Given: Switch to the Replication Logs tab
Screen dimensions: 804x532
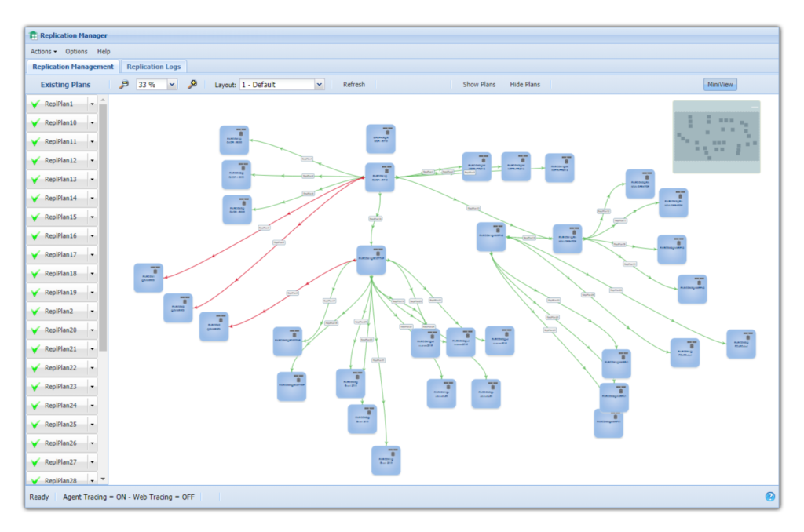Looking at the screenshot, I should pyautogui.click(x=153, y=67).
